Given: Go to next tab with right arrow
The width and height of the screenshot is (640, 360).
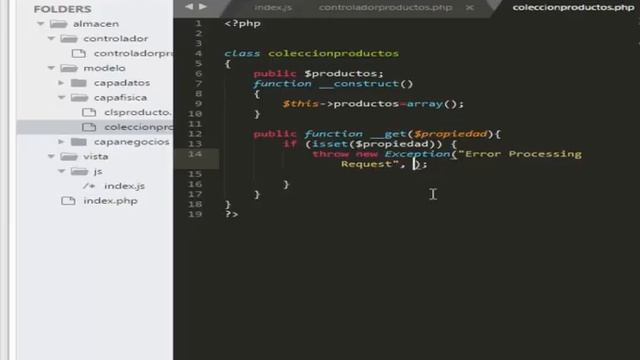Looking at the screenshot, I should pyautogui.click(x=203, y=7).
